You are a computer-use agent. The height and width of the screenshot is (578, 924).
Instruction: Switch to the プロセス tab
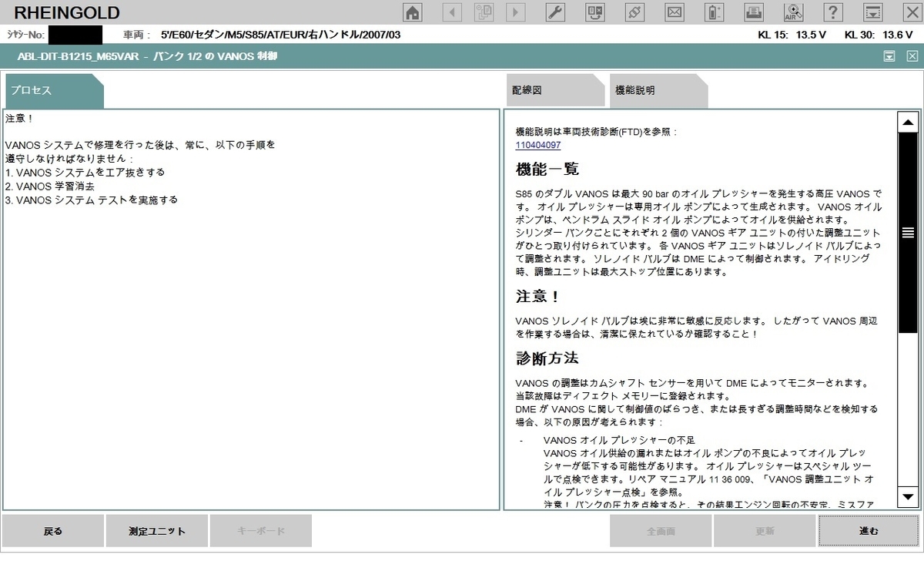54,91
